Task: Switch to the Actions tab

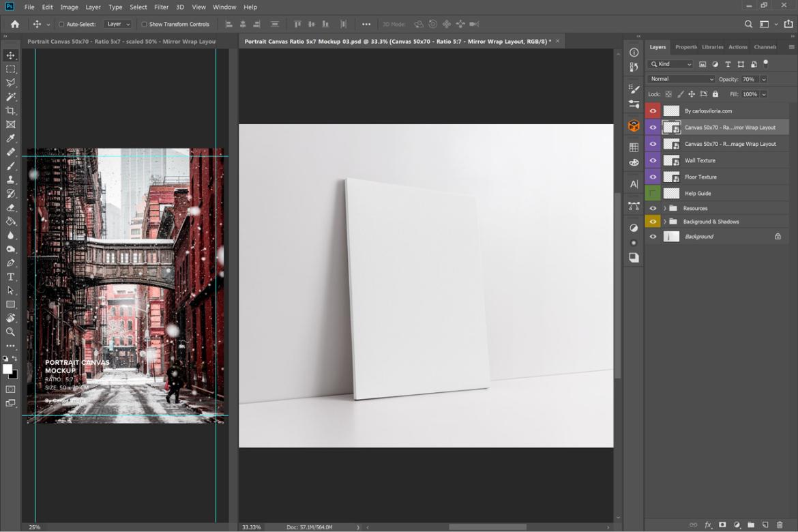Action: (738, 47)
